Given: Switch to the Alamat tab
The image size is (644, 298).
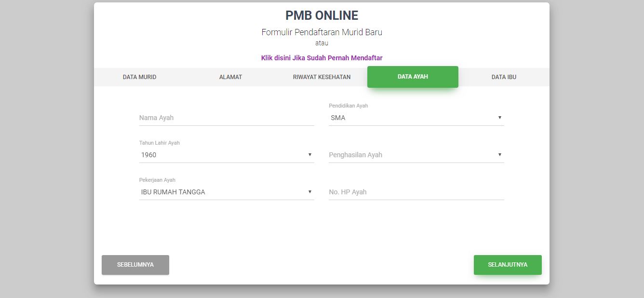Looking at the screenshot, I should point(230,77).
